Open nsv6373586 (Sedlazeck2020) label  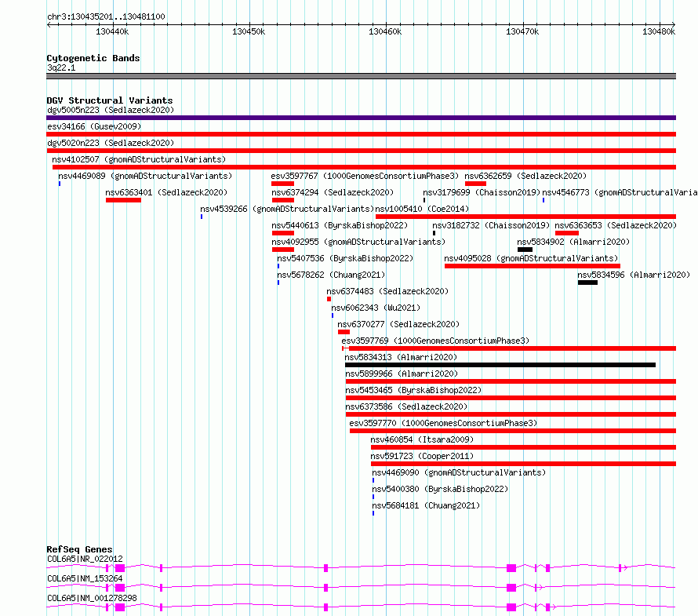click(x=406, y=406)
